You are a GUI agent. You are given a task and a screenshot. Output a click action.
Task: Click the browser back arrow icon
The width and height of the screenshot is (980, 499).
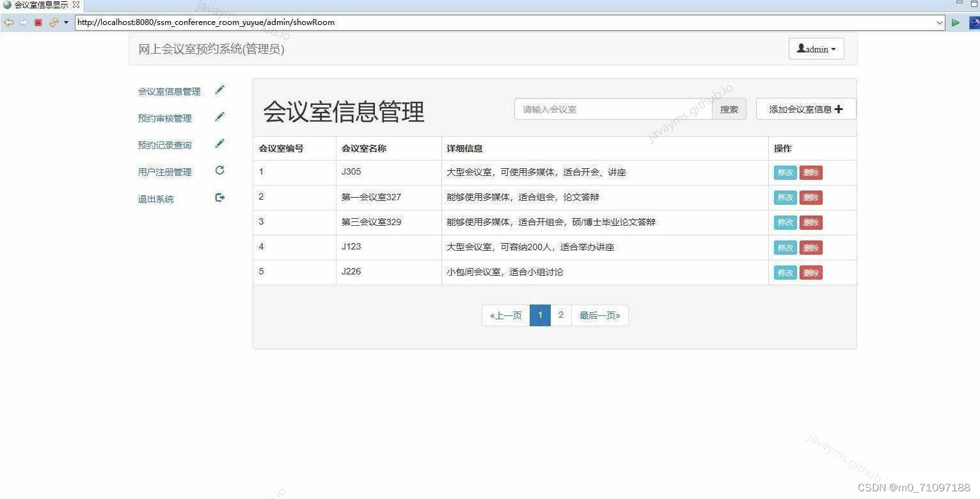tap(8, 22)
